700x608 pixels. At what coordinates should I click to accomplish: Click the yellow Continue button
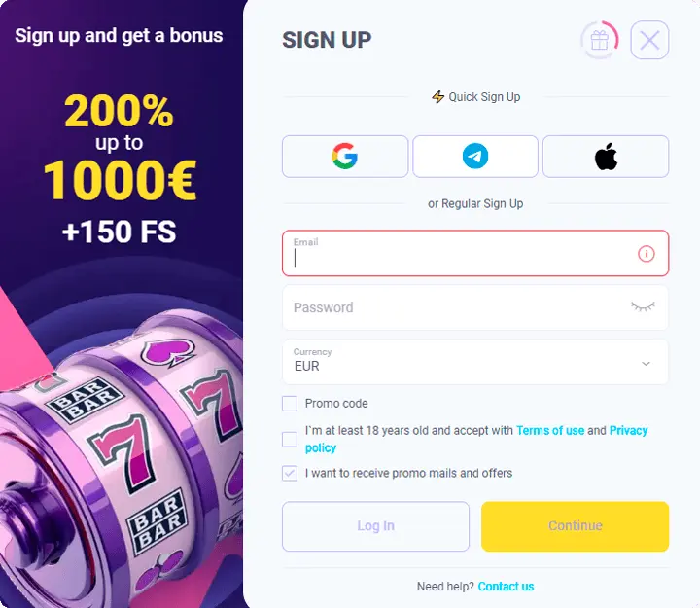point(575,526)
